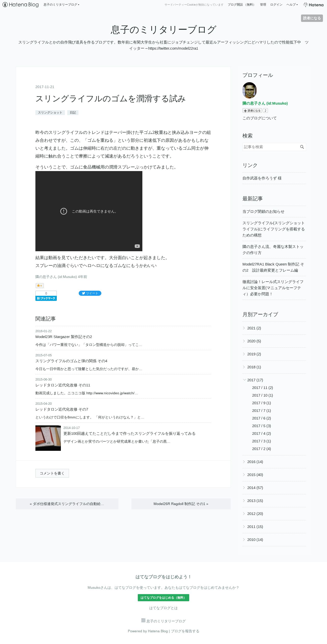Click the profile 読者になる subscribe button
The width and height of the screenshot is (327, 644).
tap(252, 110)
